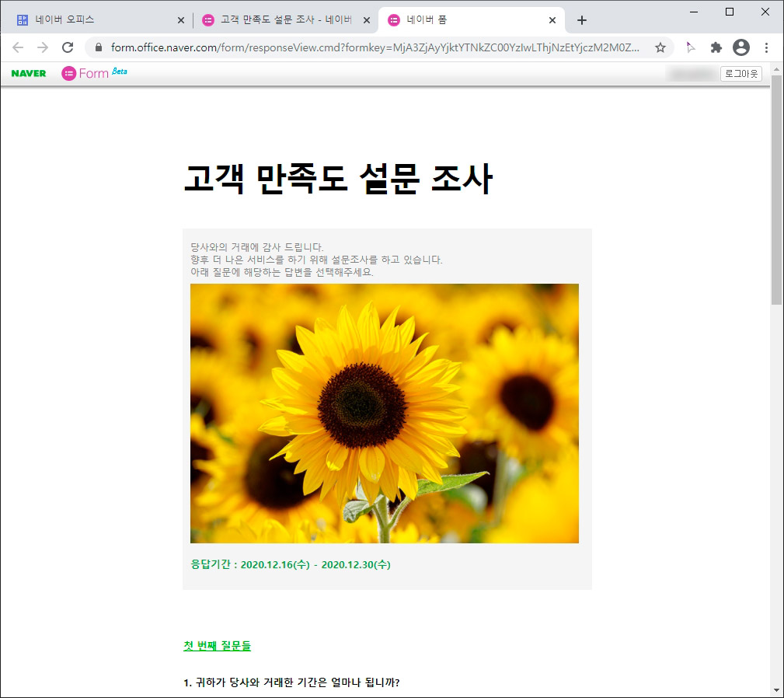Click the sunflower image on the form
Image resolution: width=784 pixels, height=698 pixels.
pos(384,413)
